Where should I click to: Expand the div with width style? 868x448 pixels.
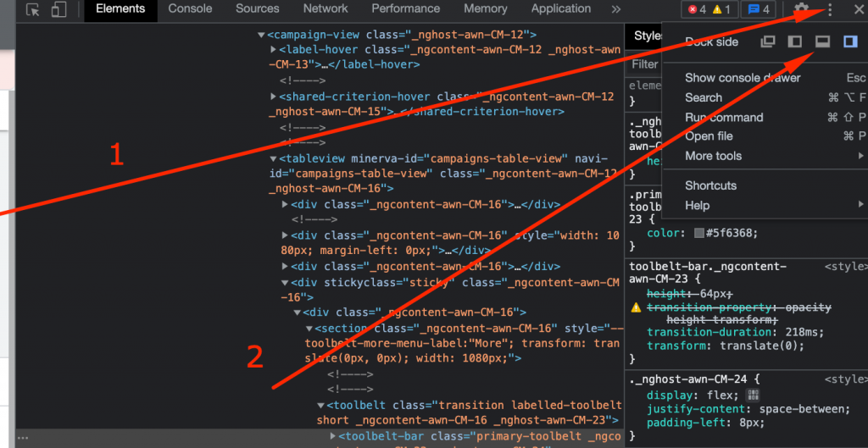(x=285, y=235)
